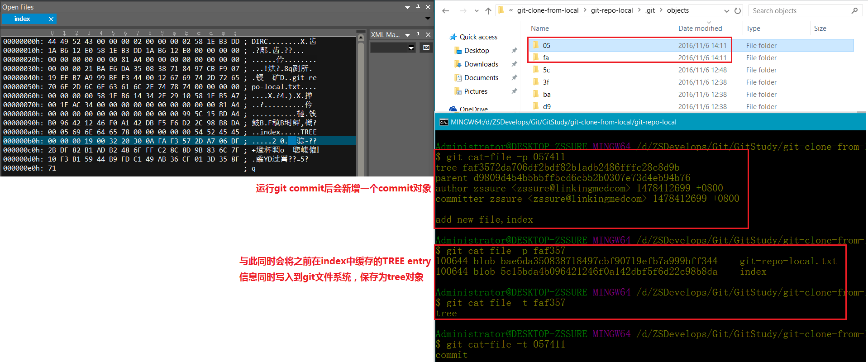The height and width of the screenshot is (362, 868).
Task: Click the OneDrive cloud icon
Action: [x=453, y=109]
